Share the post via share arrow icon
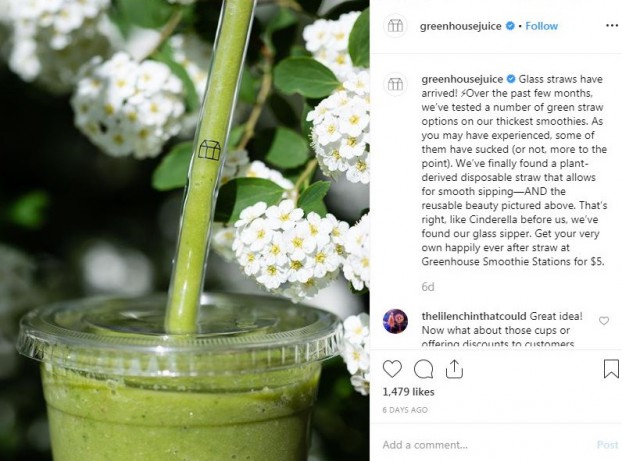Image resolution: width=622 pixels, height=461 pixels. click(x=454, y=369)
